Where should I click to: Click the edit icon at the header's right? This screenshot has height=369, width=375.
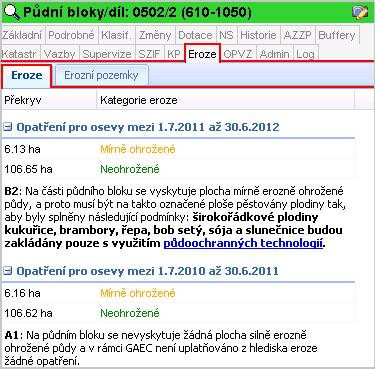point(360,12)
